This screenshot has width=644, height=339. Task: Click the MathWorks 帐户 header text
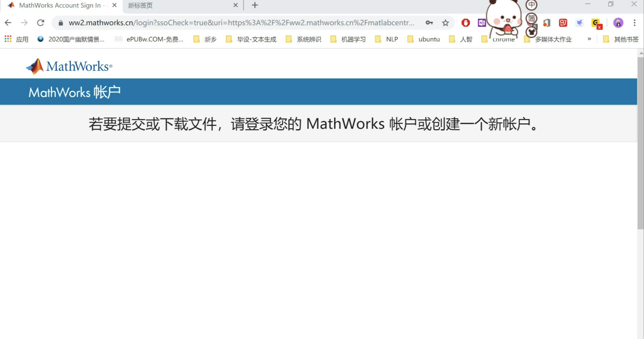[x=74, y=92]
